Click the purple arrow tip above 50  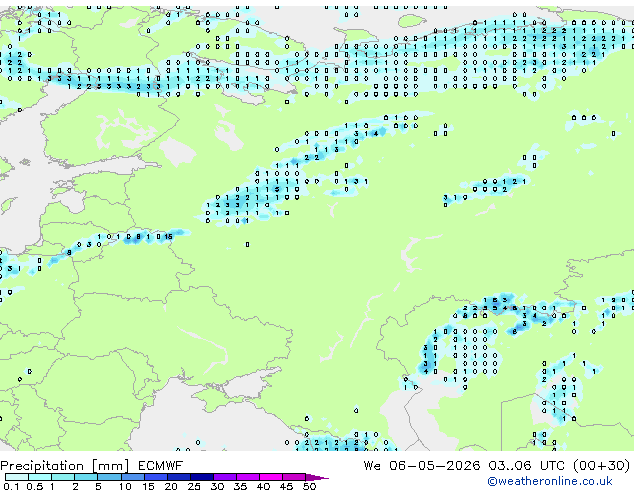tap(317, 477)
